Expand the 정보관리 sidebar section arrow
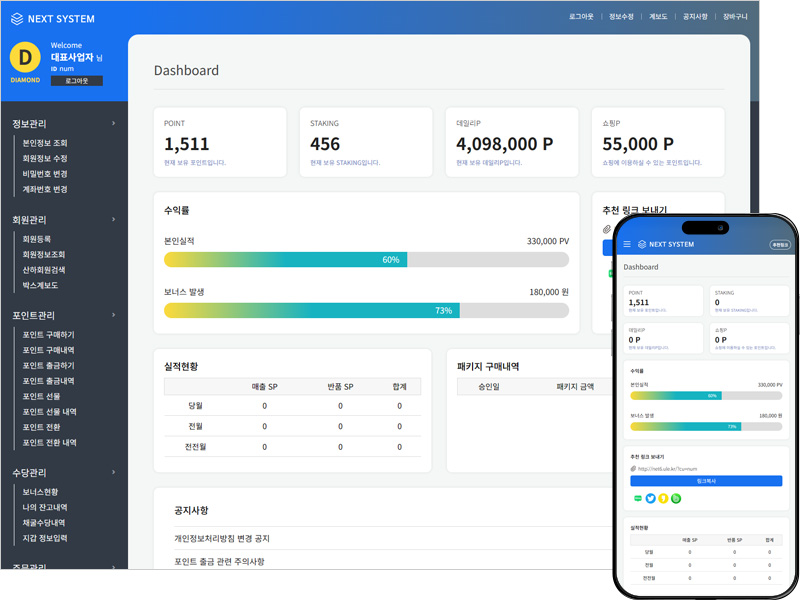Screen dimensions: 800x600 point(113,123)
